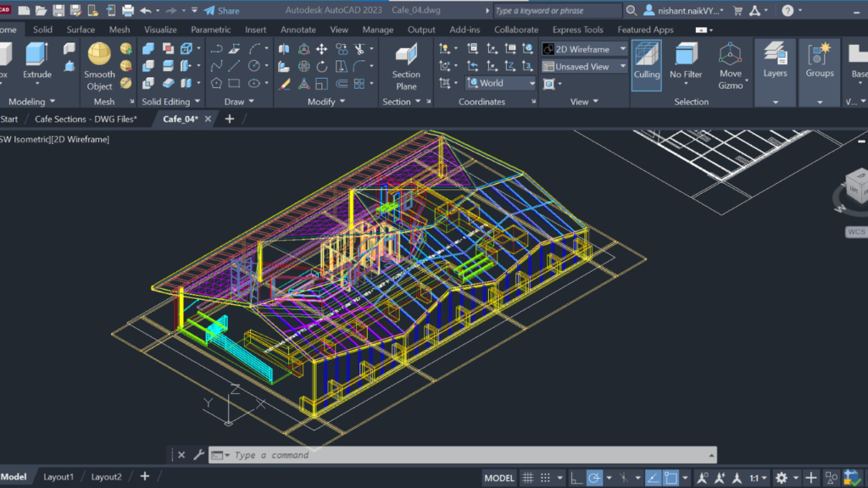Open the Layers panel
Screen dimensions: 868x488
pos(775,61)
